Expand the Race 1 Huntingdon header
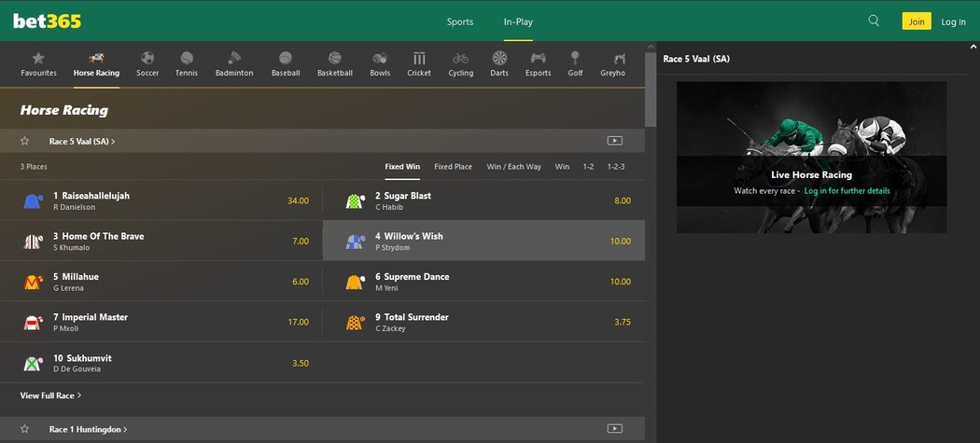Image resolution: width=980 pixels, height=443 pixels. point(88,429)
